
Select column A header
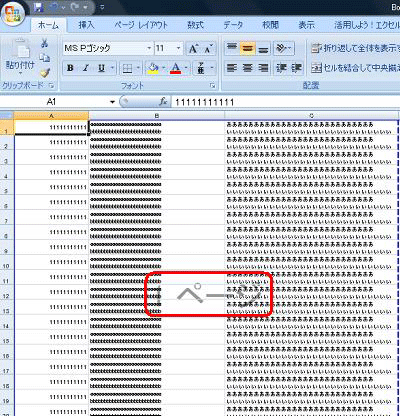(51, 116)
